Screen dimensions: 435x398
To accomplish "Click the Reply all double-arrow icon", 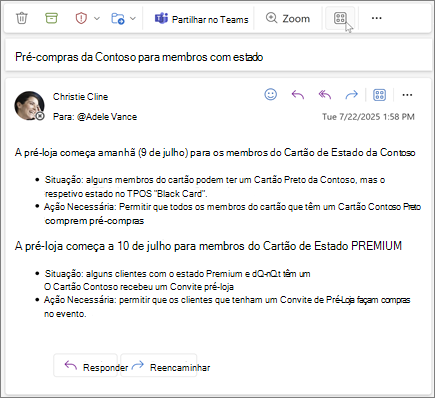I will [325, 95].
